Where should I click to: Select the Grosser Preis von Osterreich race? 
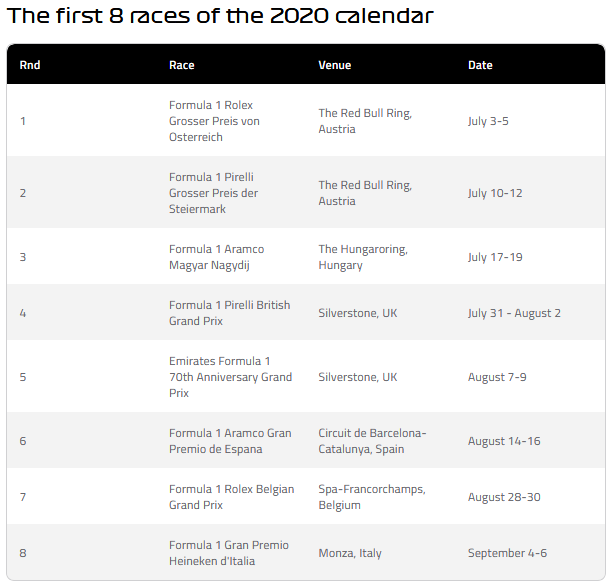tap(214, 121)
